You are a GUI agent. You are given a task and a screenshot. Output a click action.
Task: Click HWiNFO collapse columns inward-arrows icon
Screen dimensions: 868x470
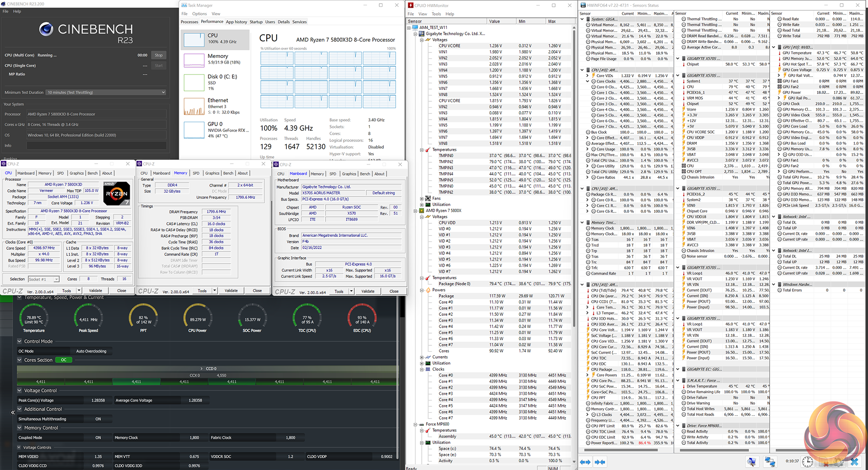click(x=600, y=462)
